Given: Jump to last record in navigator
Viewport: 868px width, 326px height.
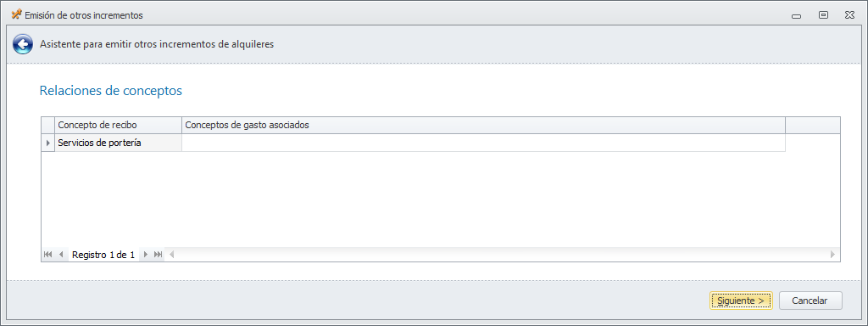Looking at the screenshot, I should (159, 255).
